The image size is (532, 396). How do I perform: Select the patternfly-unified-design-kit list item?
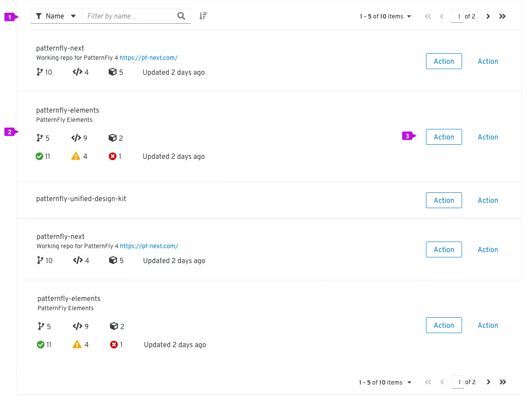(x=269, y=200)
